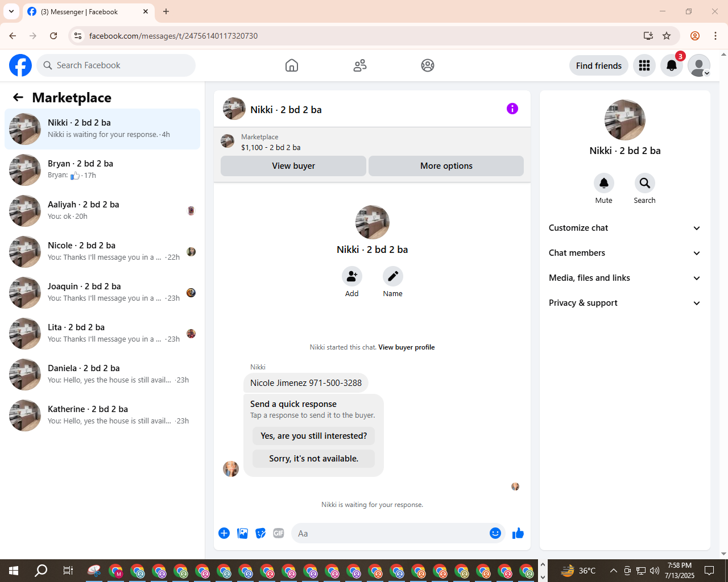Screen dimensions: 728x582
Task: Click the install app icon in address bar
Action: click(x=648, y=36)
